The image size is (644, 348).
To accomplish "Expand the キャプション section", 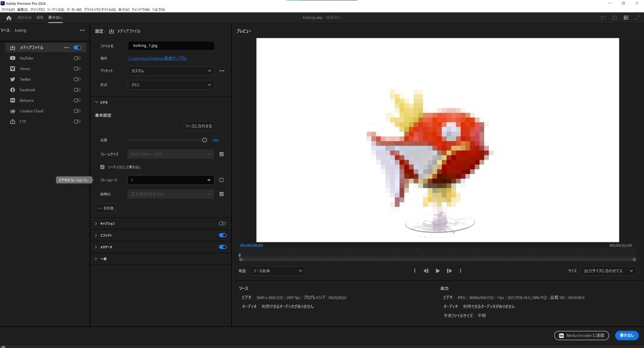I will pyautogui.click(x=96, y=223).
